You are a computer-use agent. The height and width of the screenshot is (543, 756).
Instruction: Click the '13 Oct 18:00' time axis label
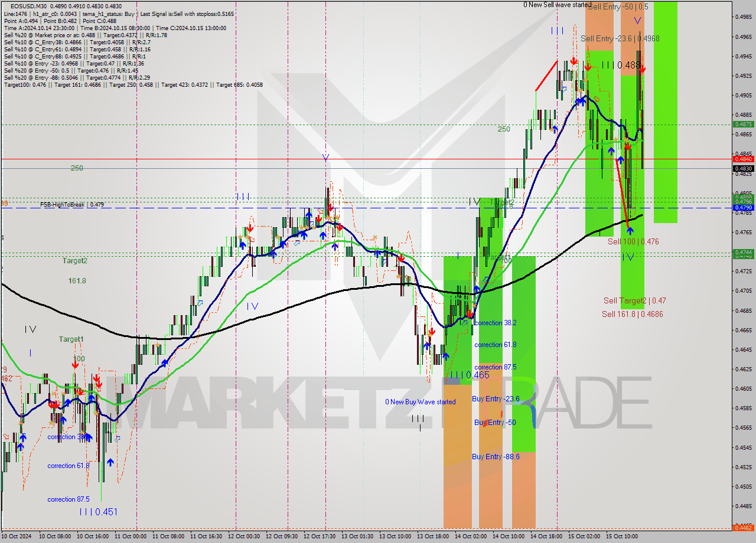(432, 537)
